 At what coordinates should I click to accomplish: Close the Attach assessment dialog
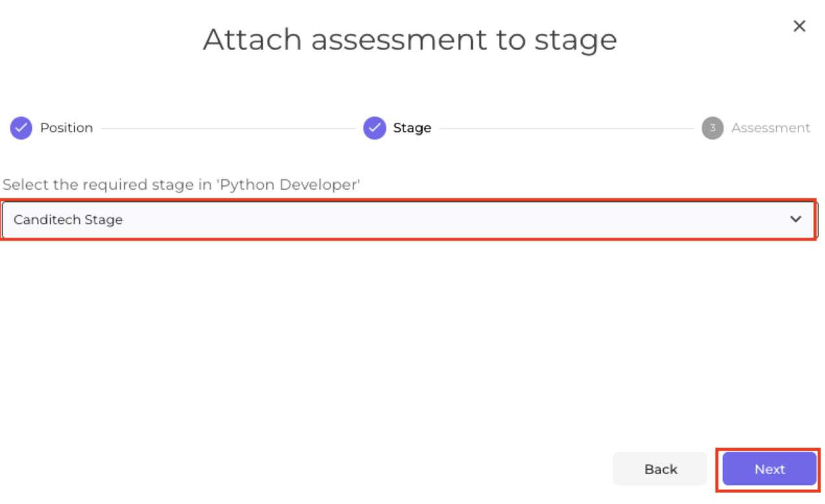[x=799, y=26]
